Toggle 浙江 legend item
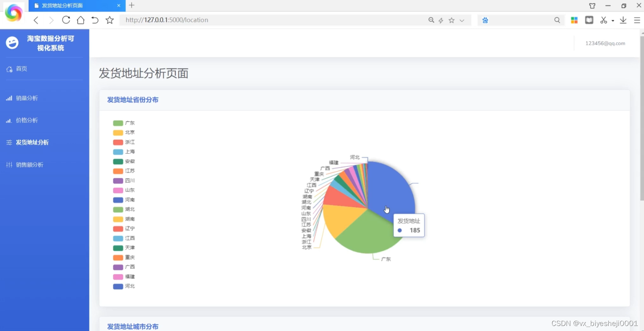 pos(124,142)
